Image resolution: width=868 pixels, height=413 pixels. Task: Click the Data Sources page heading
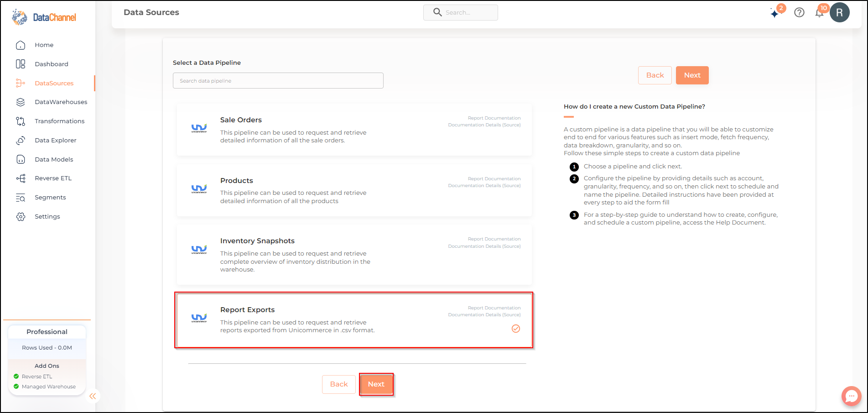[x=151, y=12]
